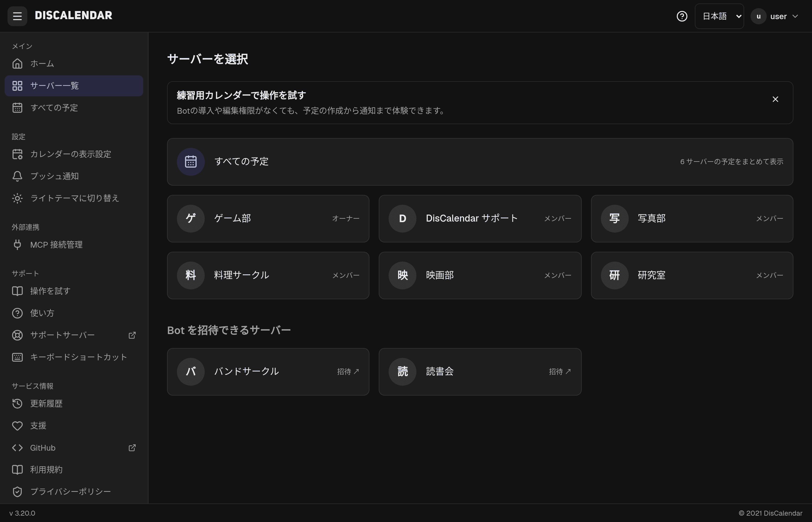This screenshot has width=812, height=522.
Task: Click the bell icon for プッシュ通知
Action: tap(17, 176)
